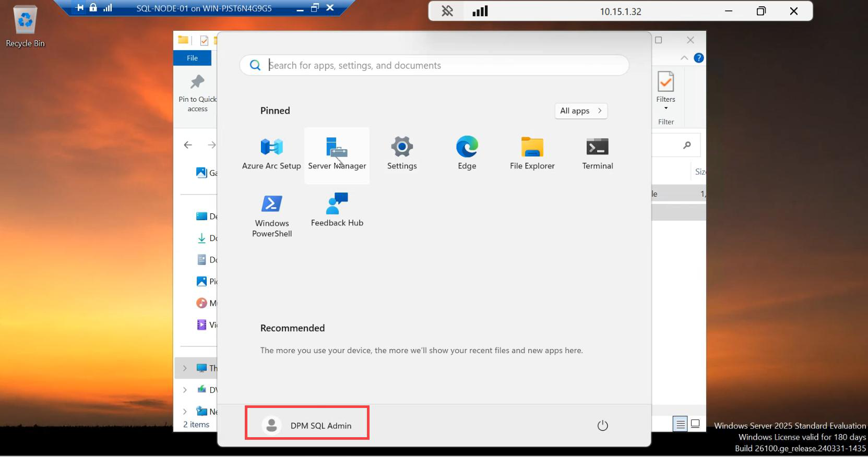
Task: Open DPM SQL Admin user account menu
Action: pos(307,425)
